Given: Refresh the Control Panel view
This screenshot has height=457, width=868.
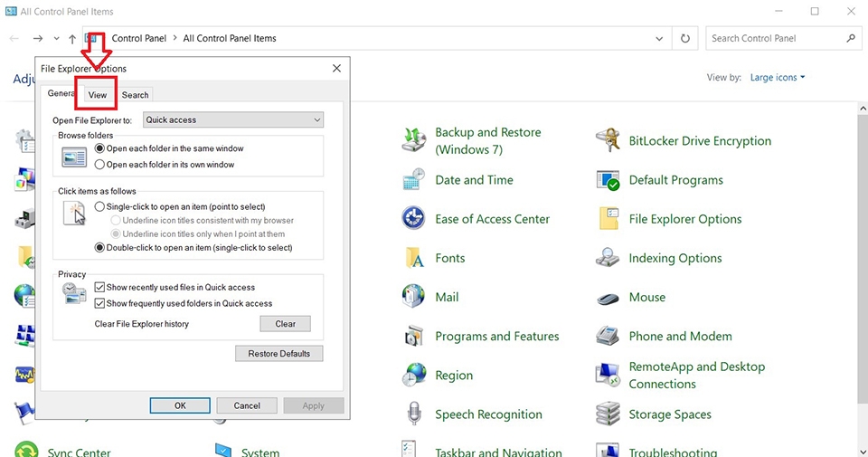Looking at the screenshot, I should click(x=685, y=38).
